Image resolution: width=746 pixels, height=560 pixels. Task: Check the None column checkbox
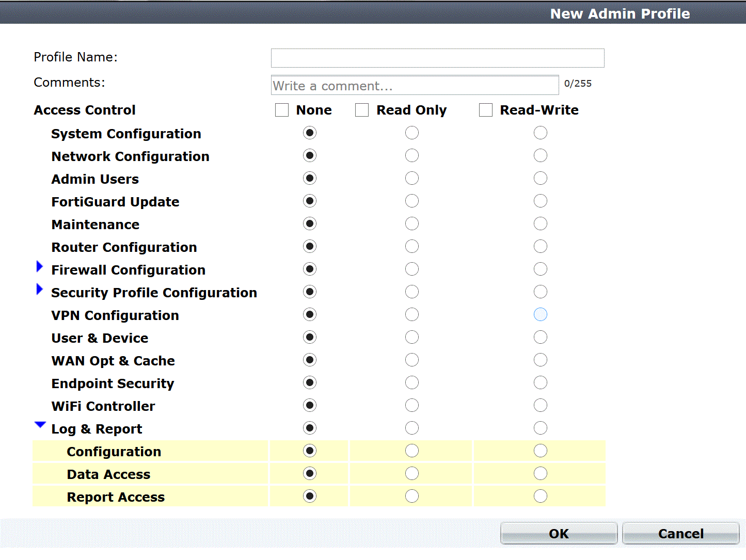tap(282, 110)
